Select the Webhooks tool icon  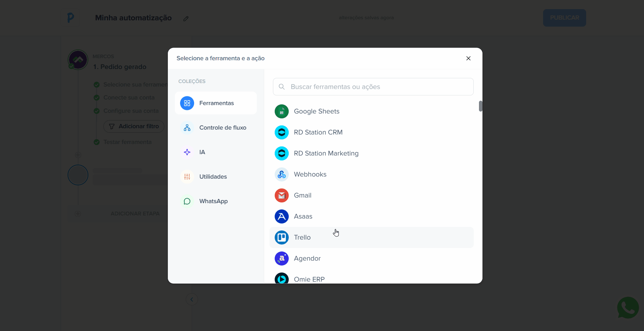pyautogui.click(x=282, y=174)
